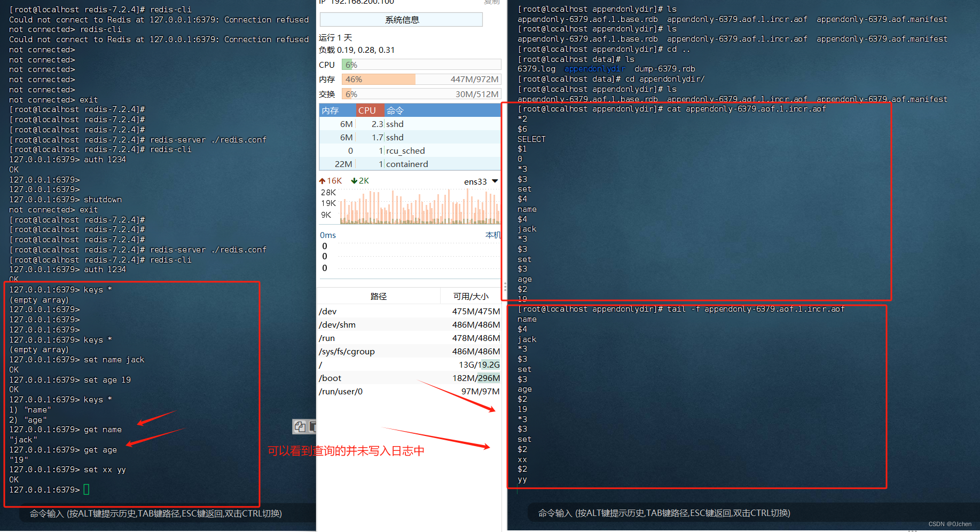Click the green cursor in left terminal prompt

click(x=87, y=489)
